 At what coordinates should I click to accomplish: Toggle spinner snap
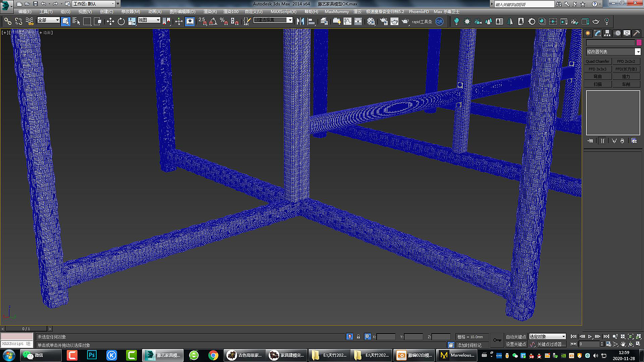pyautogui.click(x=235, y=21)
